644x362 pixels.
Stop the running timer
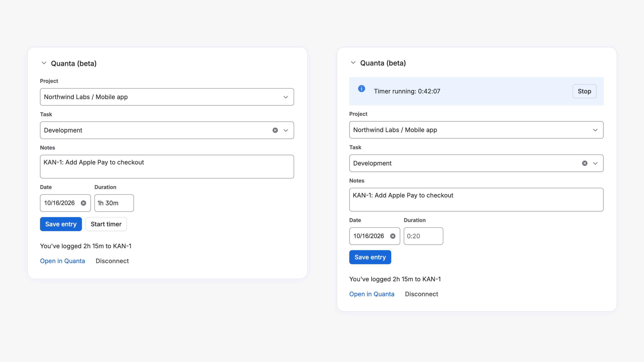(x=584, y=91)
